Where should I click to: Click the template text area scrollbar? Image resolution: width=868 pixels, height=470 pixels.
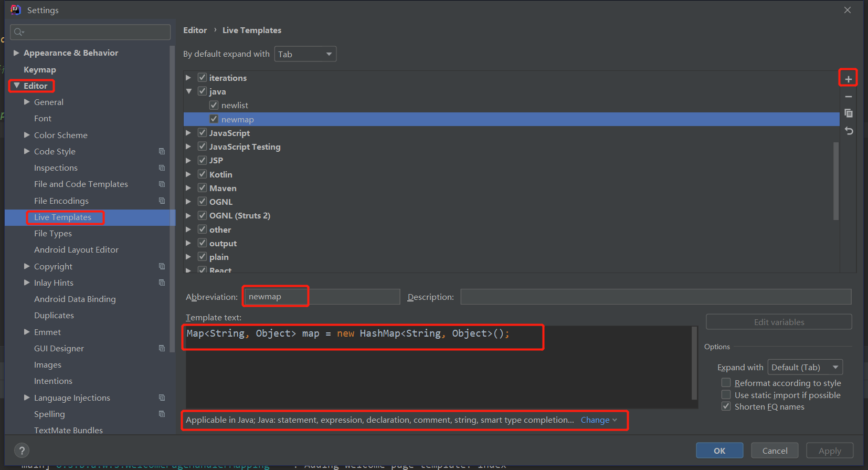[694, 363]
